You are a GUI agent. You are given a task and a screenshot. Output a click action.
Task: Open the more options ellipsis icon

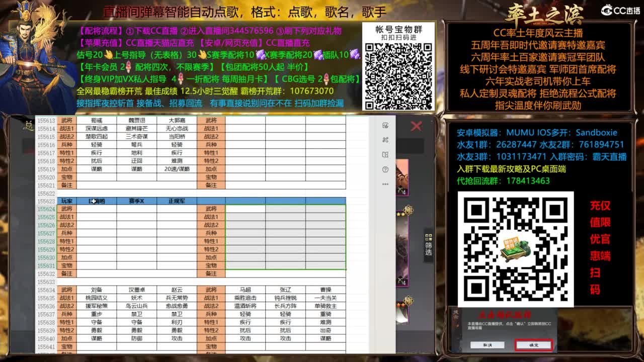click(385, 184)
